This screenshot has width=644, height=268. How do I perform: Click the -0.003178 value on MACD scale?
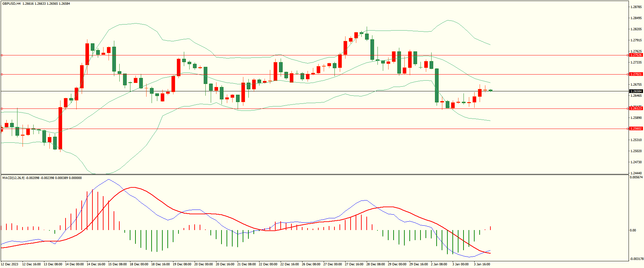coord(636,259)
